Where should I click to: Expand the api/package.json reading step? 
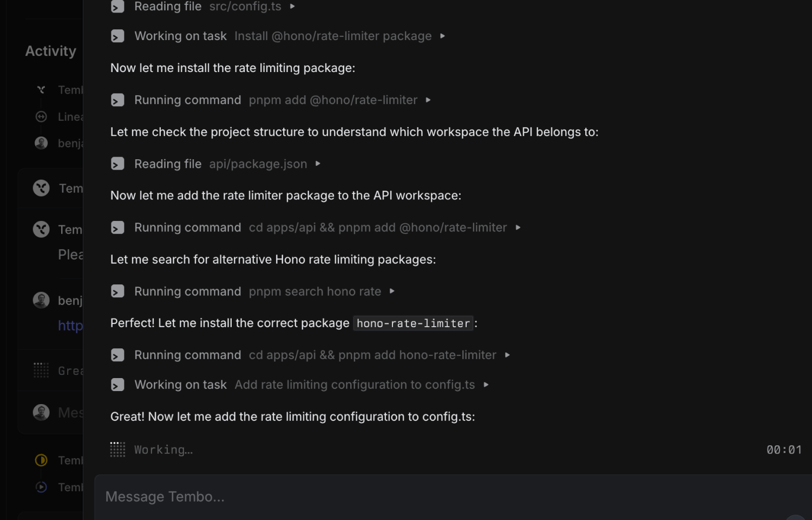pyautogui.click(x=318, y=164)
